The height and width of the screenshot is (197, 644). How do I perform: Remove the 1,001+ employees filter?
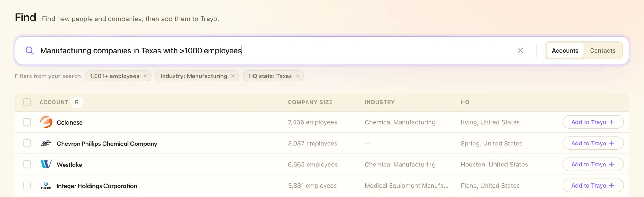tap(145, 76)
